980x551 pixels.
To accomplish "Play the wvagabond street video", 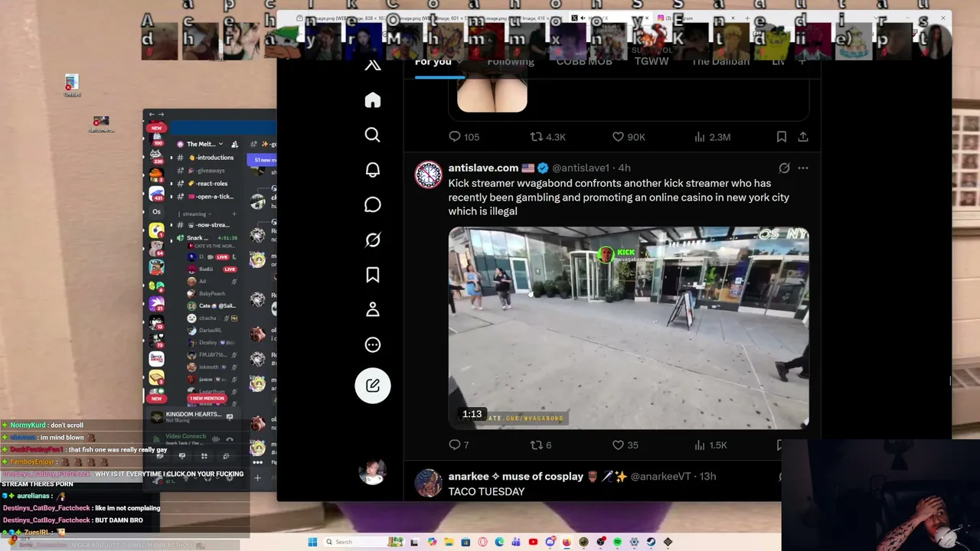I will click(x=629, y=328).
